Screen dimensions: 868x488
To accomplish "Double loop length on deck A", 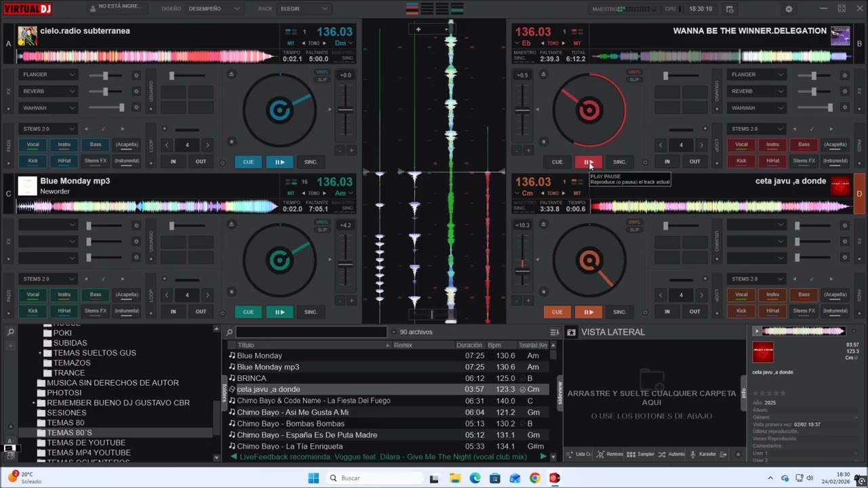I will [208, 145].
